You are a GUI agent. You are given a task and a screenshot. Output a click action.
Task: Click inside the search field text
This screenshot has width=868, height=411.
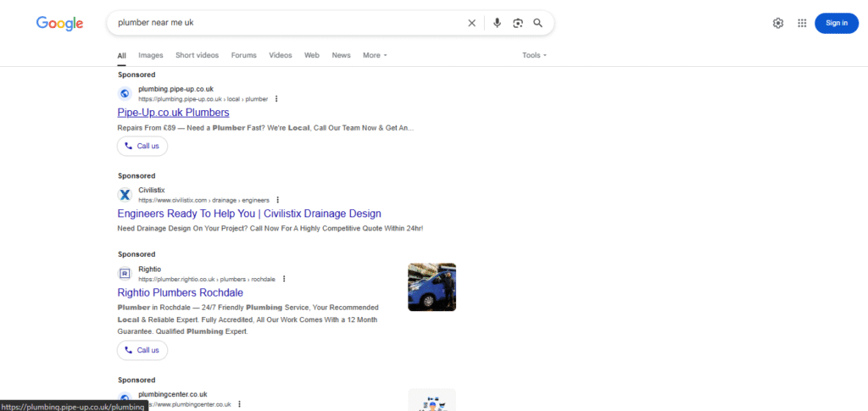[156, 23]
